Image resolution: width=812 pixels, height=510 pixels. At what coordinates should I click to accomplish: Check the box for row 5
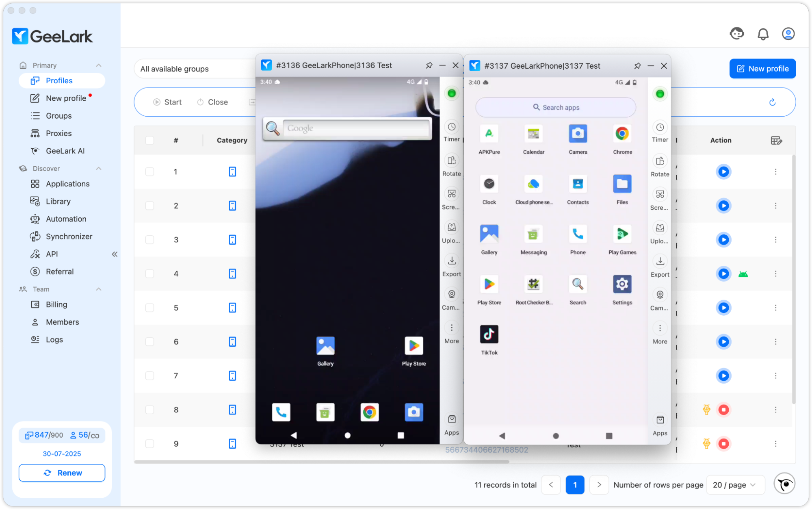(149, 308)
